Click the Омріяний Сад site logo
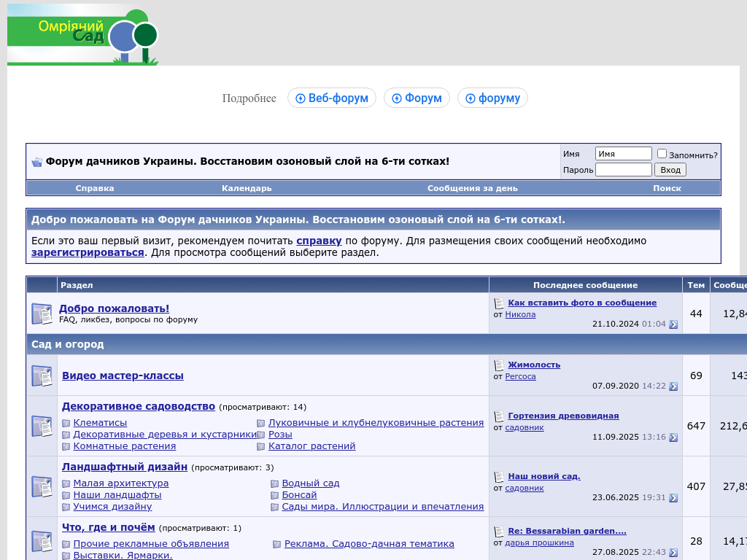 [82, 35]
